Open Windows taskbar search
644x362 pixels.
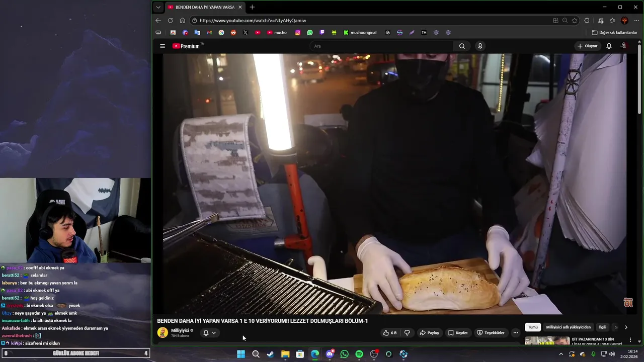[256, 354]
